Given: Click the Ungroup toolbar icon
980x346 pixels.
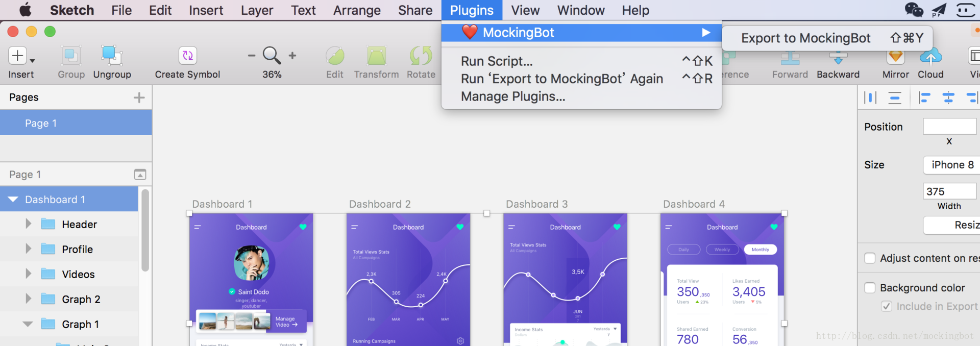Looking at the screenshot, I should 112,55.
